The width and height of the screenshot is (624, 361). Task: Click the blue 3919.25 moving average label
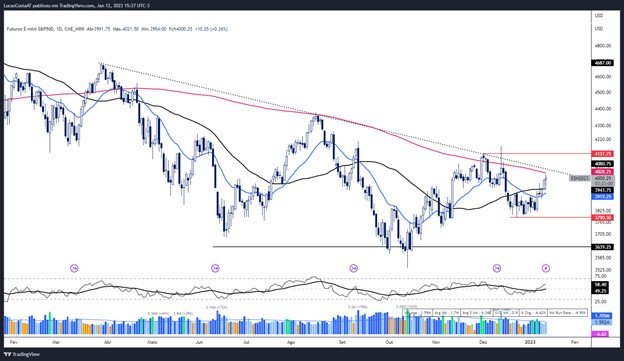coord(603,197)
